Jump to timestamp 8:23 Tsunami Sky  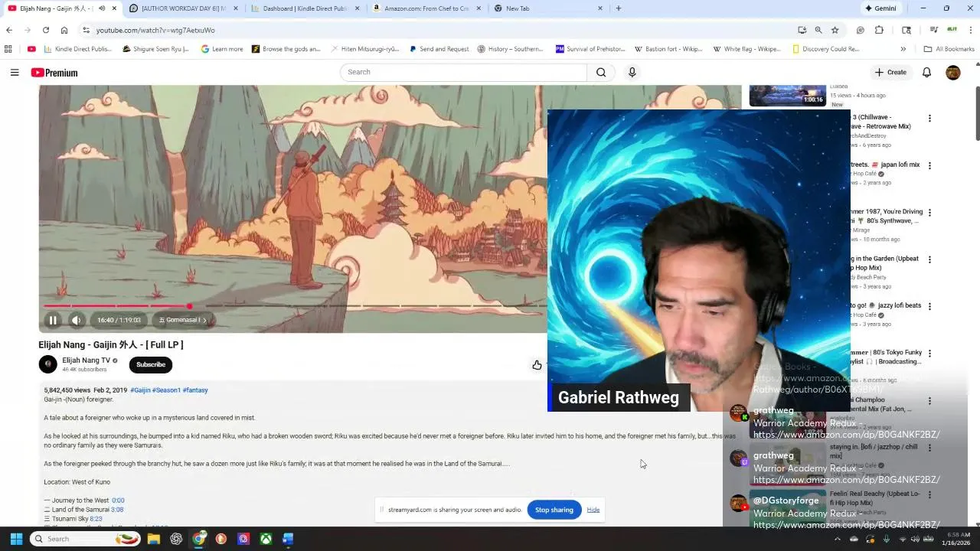point(96,519)
